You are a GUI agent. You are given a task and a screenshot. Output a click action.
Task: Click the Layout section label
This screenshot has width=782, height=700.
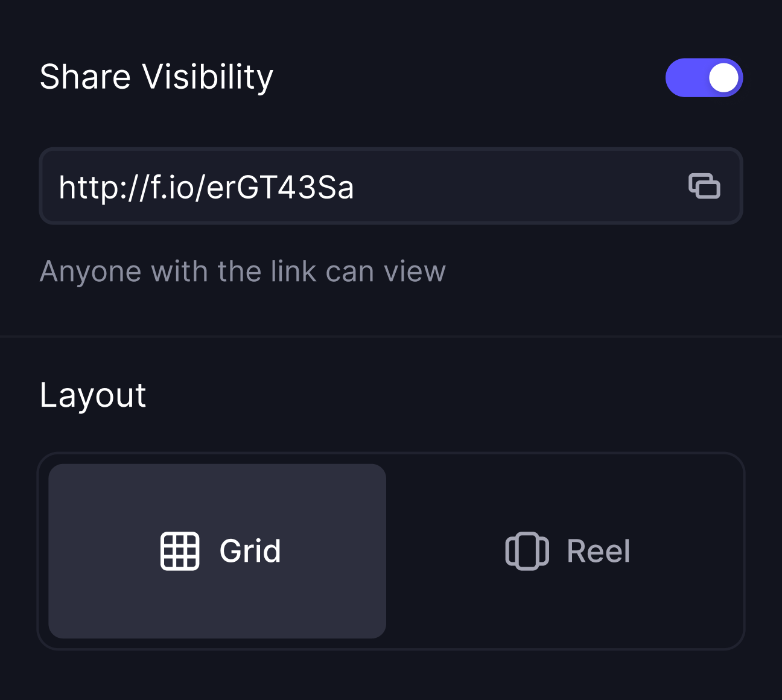point(93,395)
